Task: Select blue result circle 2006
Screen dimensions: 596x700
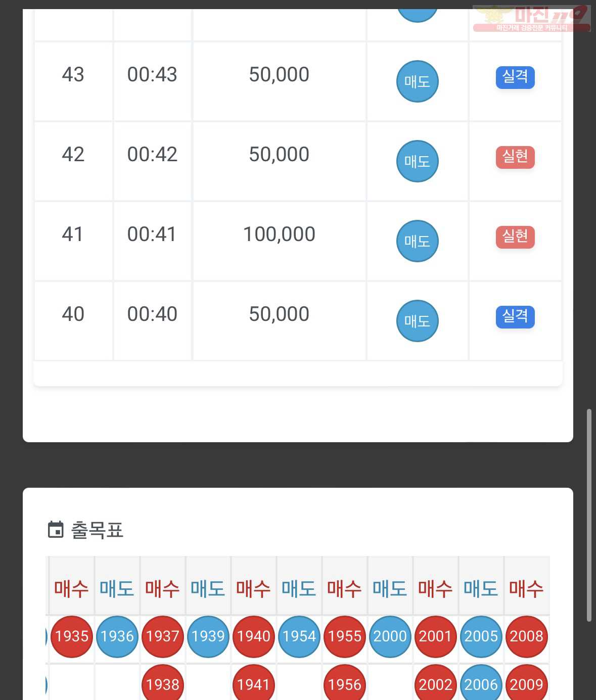Action: pyautogui.click(x=481, y=684)
